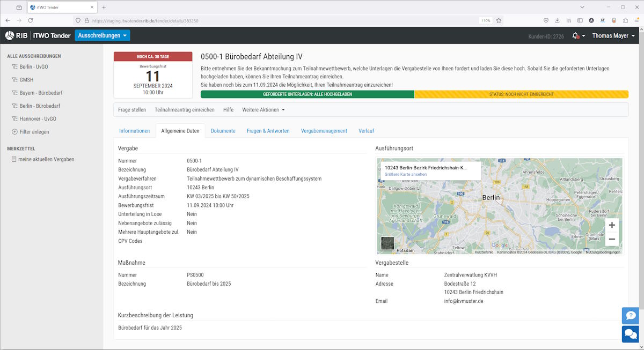Image resolution: width=644 pixels, height=350 pixels.
Task: Select the Hannover - UvGO filter
Action: coord(38,119)
